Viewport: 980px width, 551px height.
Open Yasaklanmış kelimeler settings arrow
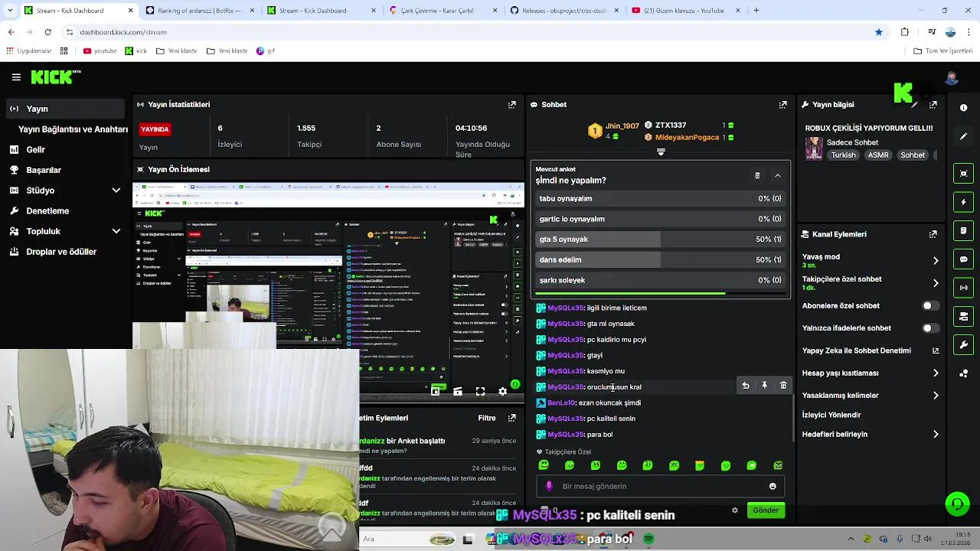[936, 396]
